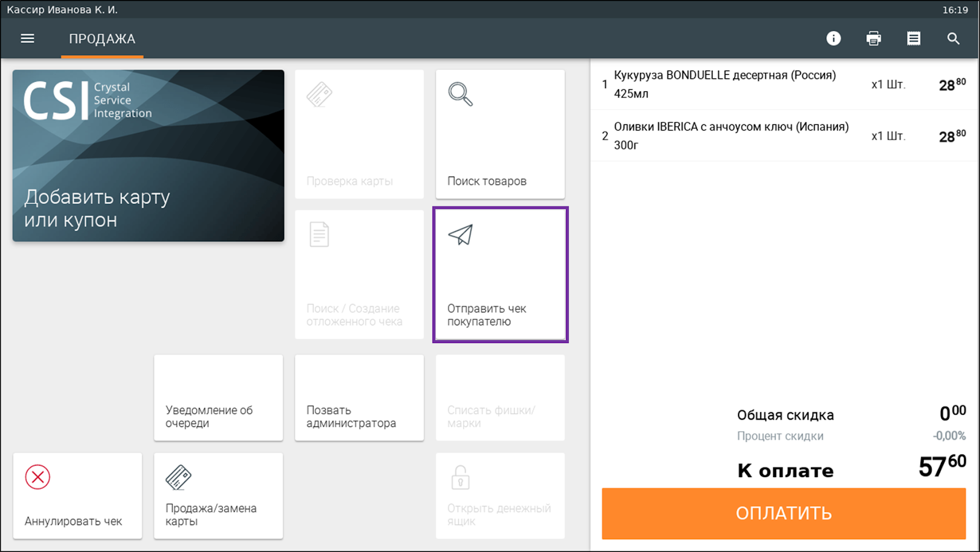Click the -0,00% discount percent value

pyautogui.click(x=949, y=436)
